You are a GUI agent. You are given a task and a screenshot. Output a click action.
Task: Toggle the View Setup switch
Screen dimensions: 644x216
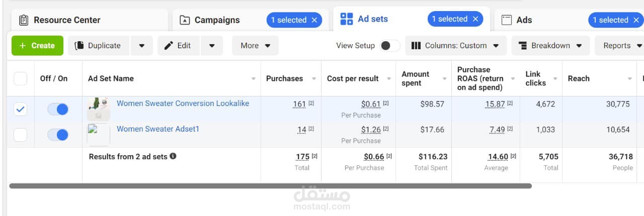(x=389, y=46)
